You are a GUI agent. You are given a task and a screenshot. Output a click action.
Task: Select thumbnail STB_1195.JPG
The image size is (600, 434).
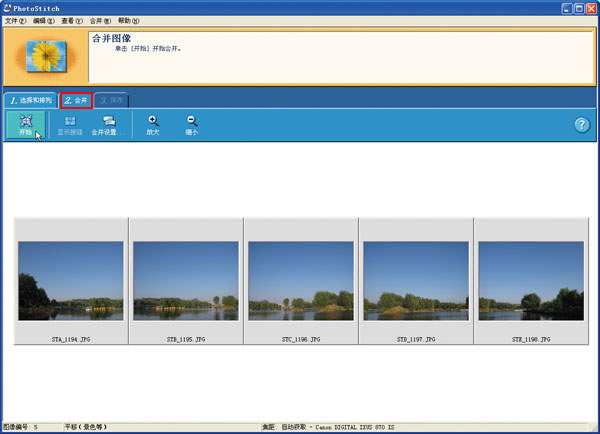point(186,281)
